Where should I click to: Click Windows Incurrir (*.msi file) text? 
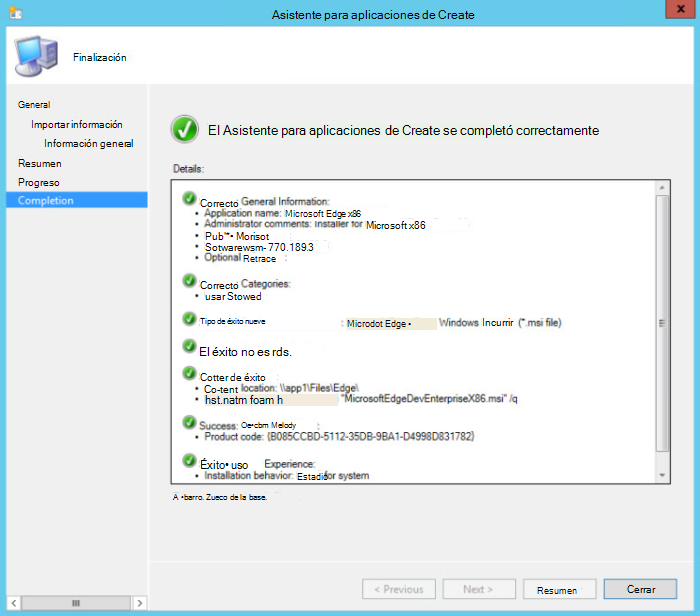pyautogui.click(x=500, y=323)
